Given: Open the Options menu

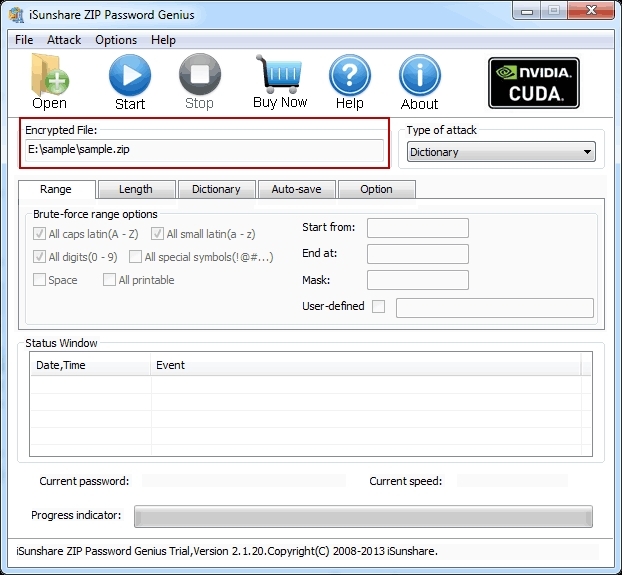Looking at the screenshot, I should coord(116,40).
